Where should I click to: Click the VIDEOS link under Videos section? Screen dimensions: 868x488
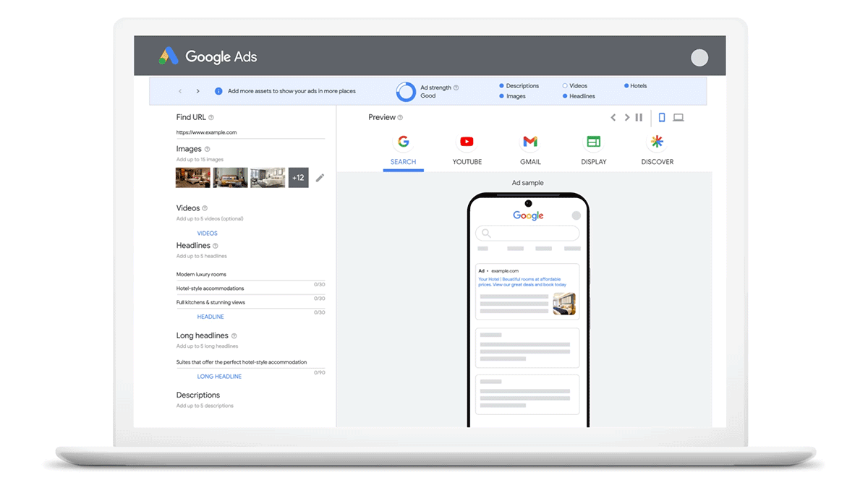point(207,233)
